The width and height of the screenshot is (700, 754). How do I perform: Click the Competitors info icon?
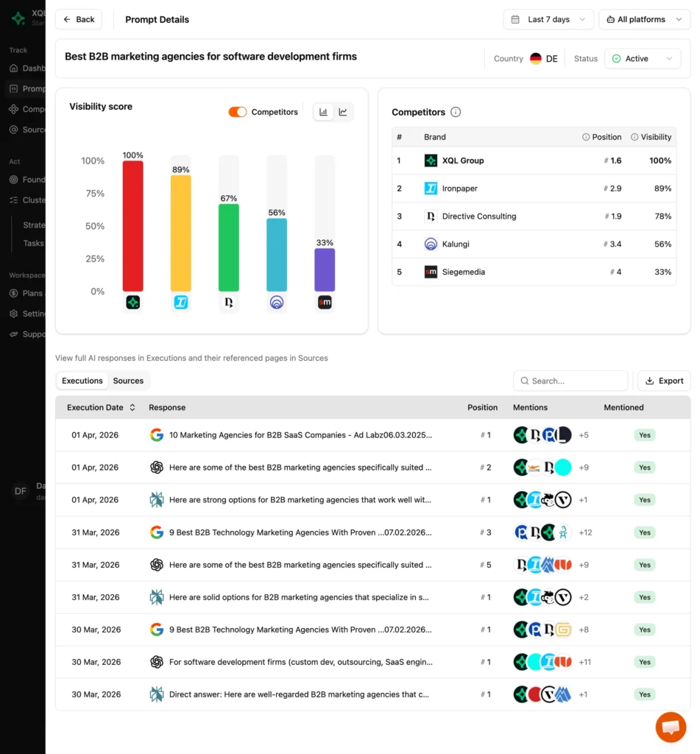point(456,112)
